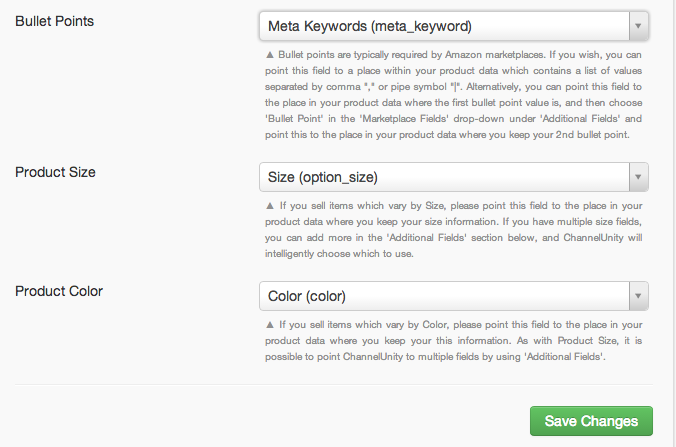Click the Save Changes button

click(x=591, y=421)
